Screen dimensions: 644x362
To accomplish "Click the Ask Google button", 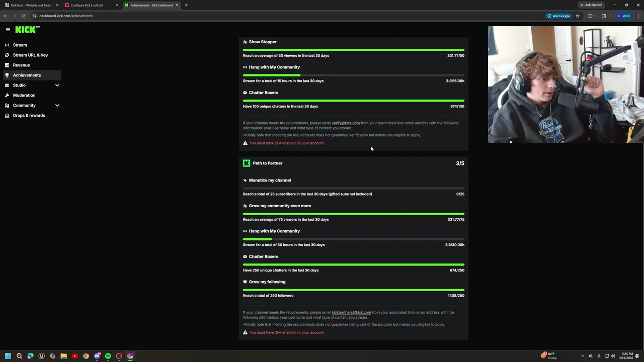I will click(x=559, y=16).
